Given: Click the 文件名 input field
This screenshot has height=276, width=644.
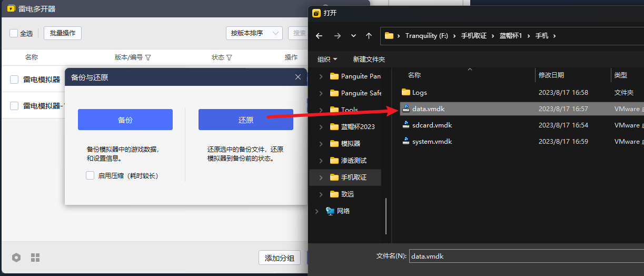Looking at the screenshot, I should (x=526, y=256).
